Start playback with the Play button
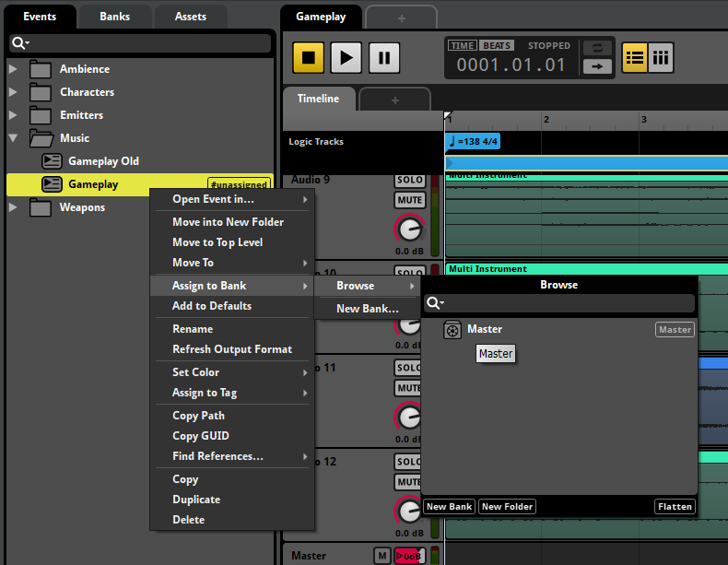The width and height of the screenshot is (728, 565). coord(346,57)
